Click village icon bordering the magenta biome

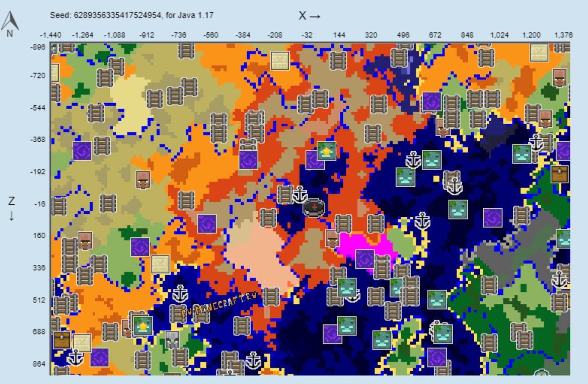(x=332, y=239)
